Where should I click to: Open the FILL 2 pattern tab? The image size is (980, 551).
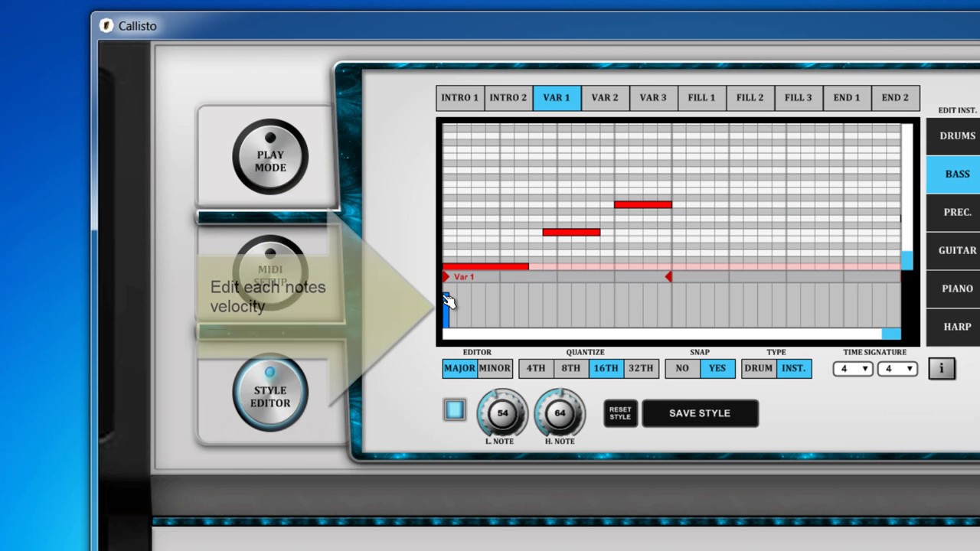(x=750, y=98)
